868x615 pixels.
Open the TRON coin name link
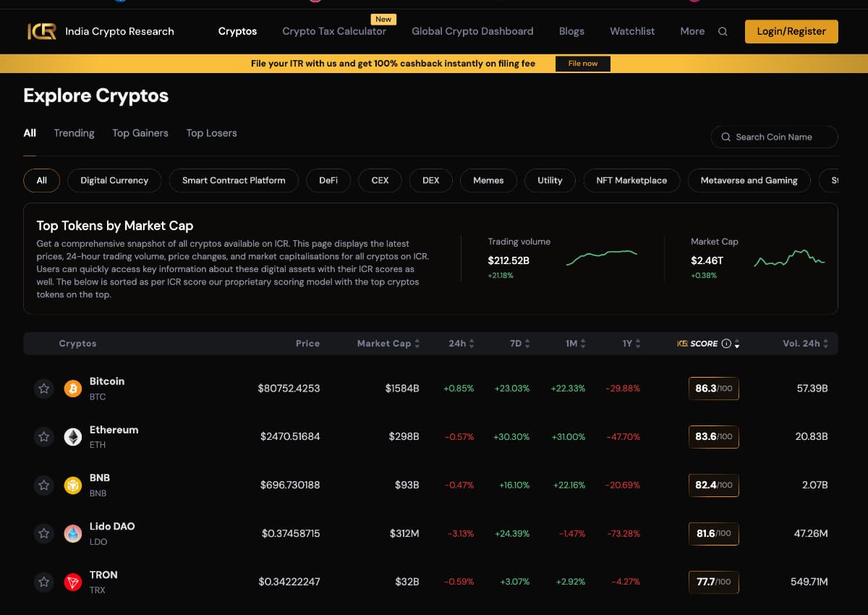(103, 574)
